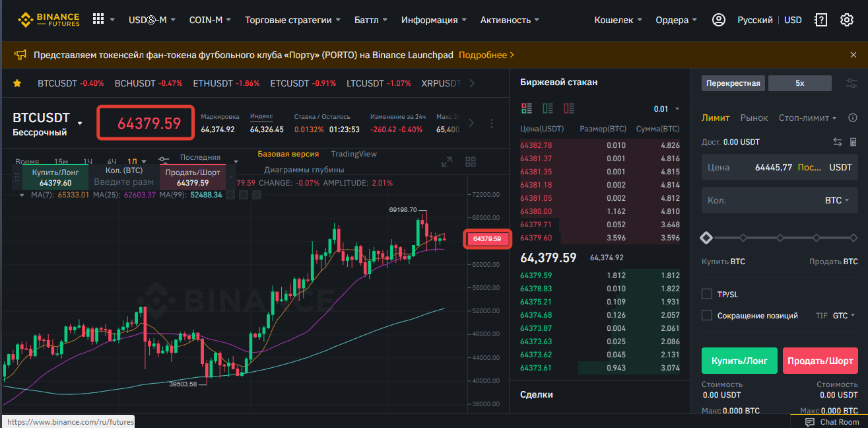868x428 pixels.
Task: Show only asks (red) order book view
Action: [x=568, y=108]
